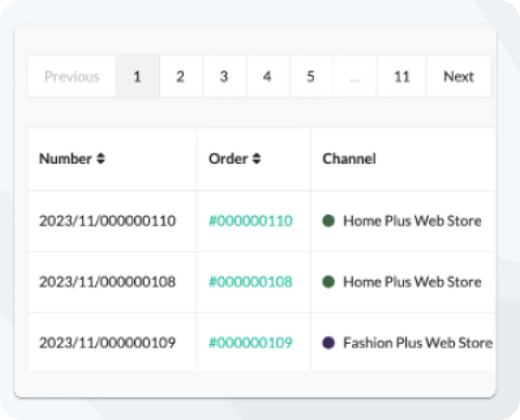
Task: Select invoice number 2023/11/000000110
Action: pos(107,221)
